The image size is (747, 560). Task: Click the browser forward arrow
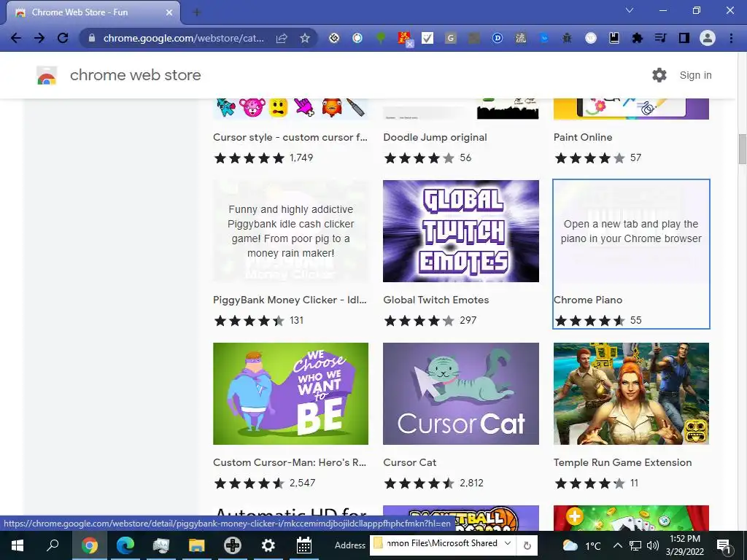[39, 38]
